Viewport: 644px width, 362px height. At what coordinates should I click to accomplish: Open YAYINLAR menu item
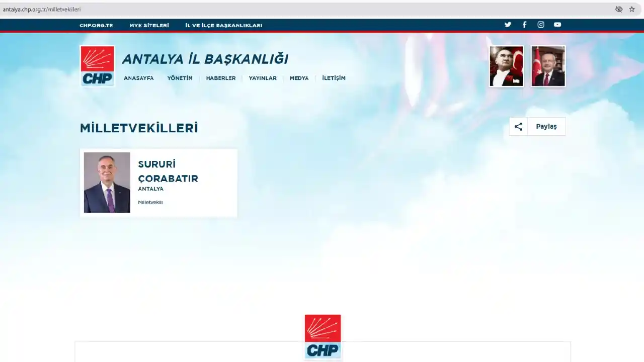pos(263,78)
